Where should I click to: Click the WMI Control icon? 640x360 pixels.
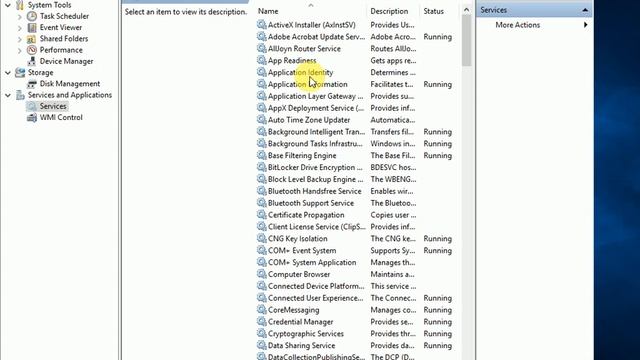[32, 118]
